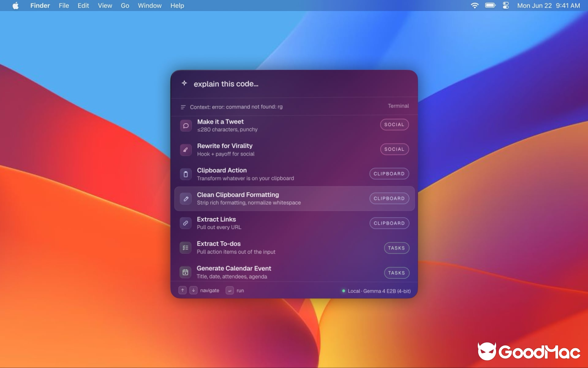588x368 pixels.
Task: Click the Clipboard Action clipboard icon
Action: pyautogui.click(x=186, y=174)
